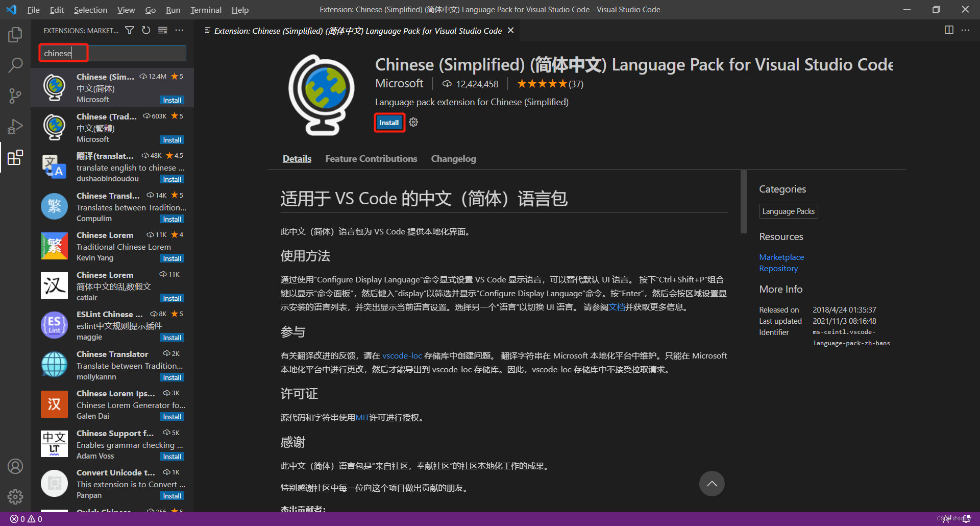The height and width of the screenshot is (526, 980).
Task: Open the Terminal menu
Action: 206,10
